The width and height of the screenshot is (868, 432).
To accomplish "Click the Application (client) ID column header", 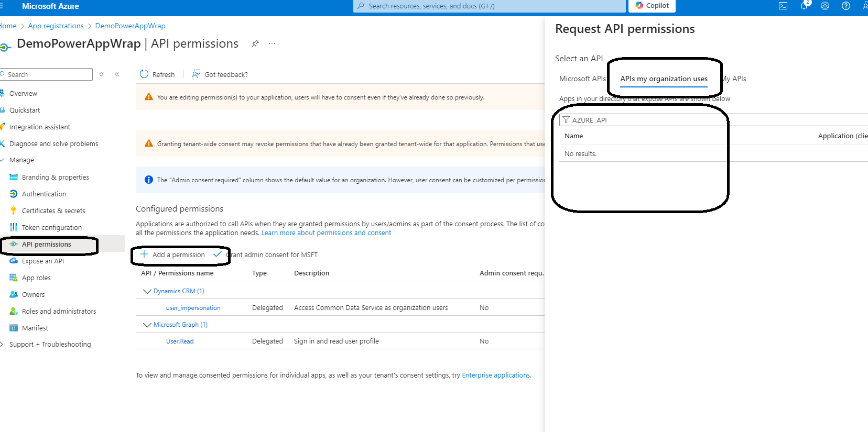I will point(843,136).
